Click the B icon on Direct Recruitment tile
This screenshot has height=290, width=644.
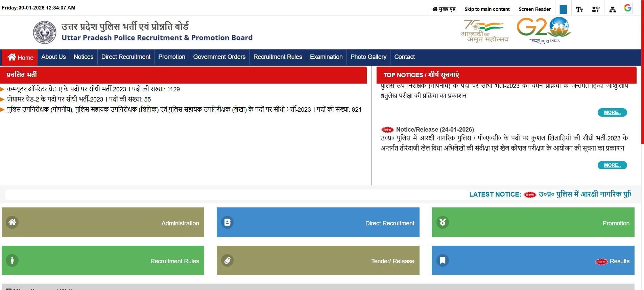pos(228,222)
